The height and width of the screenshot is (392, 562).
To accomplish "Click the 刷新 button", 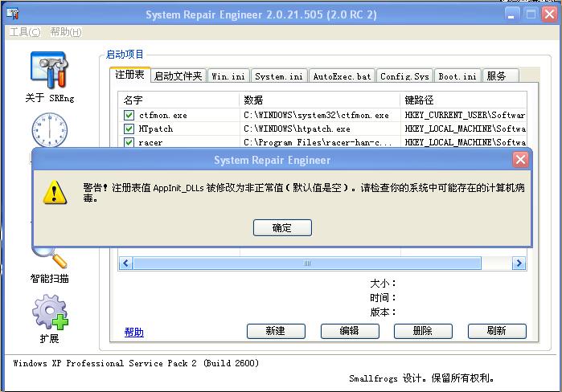I will coord(497,331).
